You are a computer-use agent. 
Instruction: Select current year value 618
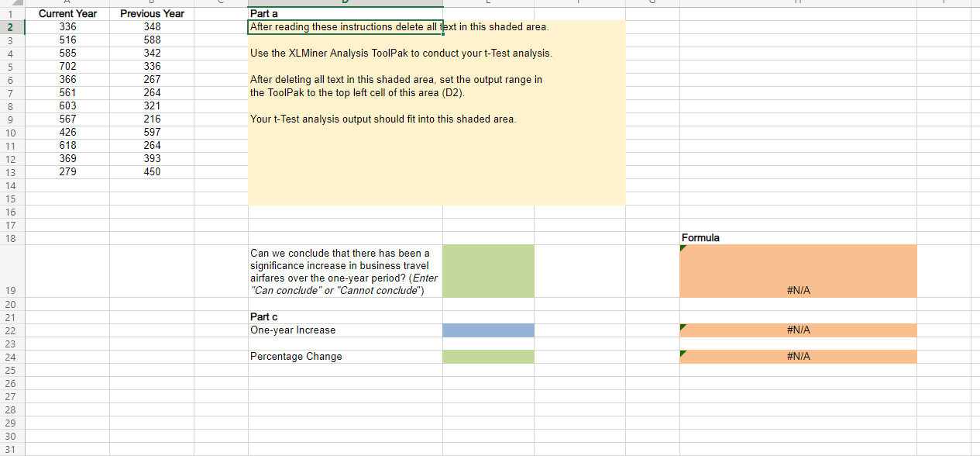click(x=67, y=145)
